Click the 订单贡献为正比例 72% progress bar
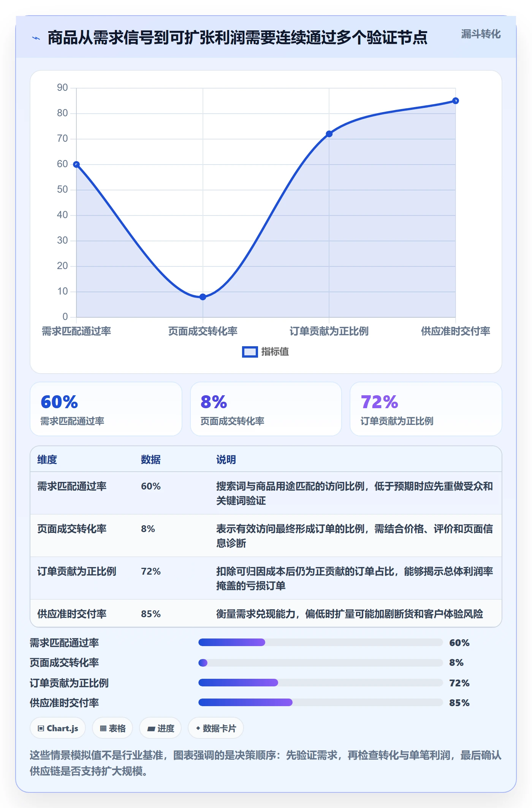This screenshot has height=808, width=532. click(x=321, y=683)
